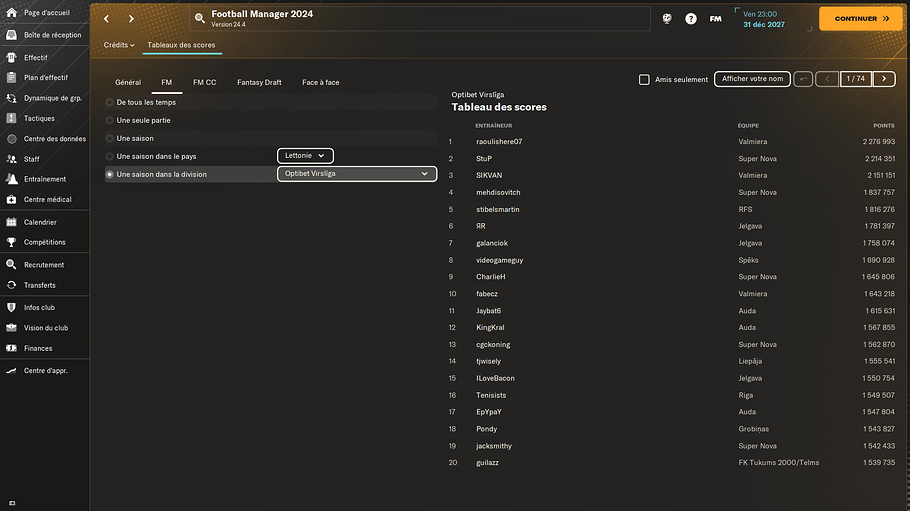Image resolution: width=910 pixels, height=511 pixels.
Task: Go to next leaderboard page
Action: coord(883,79)
